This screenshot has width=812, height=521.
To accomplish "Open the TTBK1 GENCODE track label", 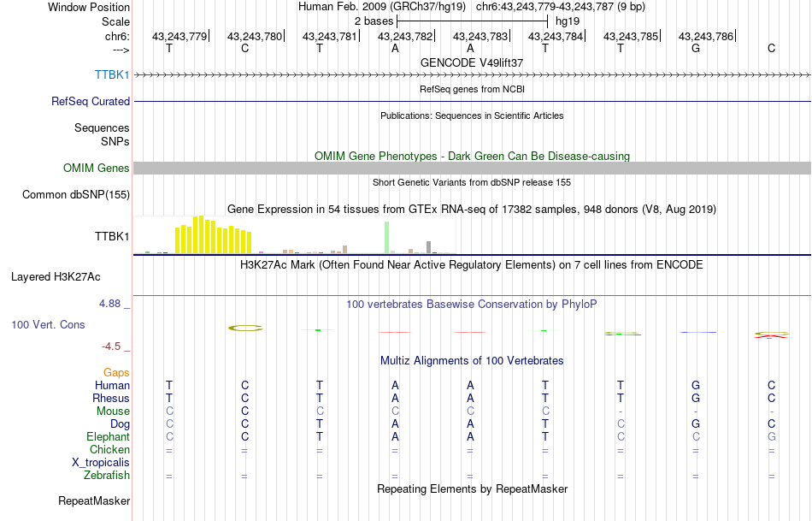I will [x=112, y=74].
